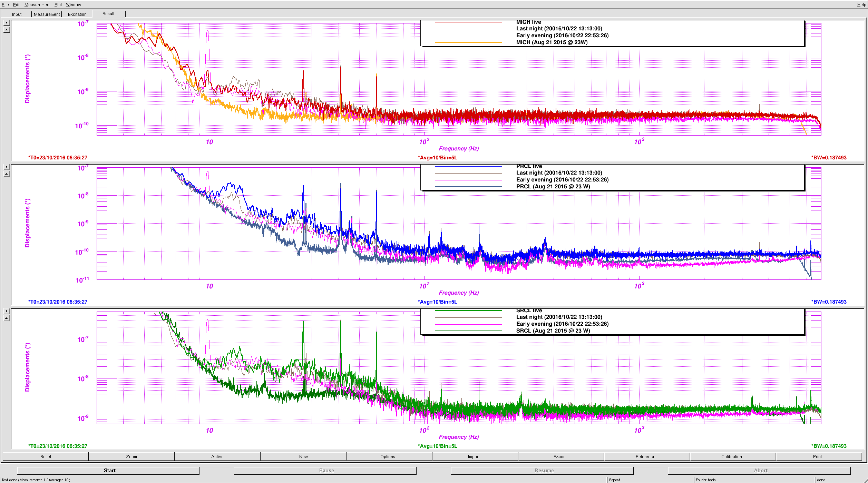Click the Import... button

[x=475, y=456]
